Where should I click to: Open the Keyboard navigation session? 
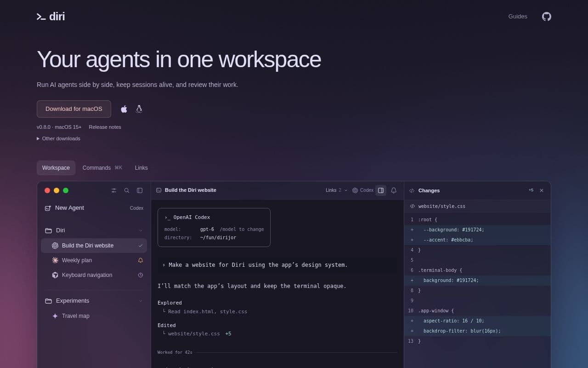(x=94, y=275)
